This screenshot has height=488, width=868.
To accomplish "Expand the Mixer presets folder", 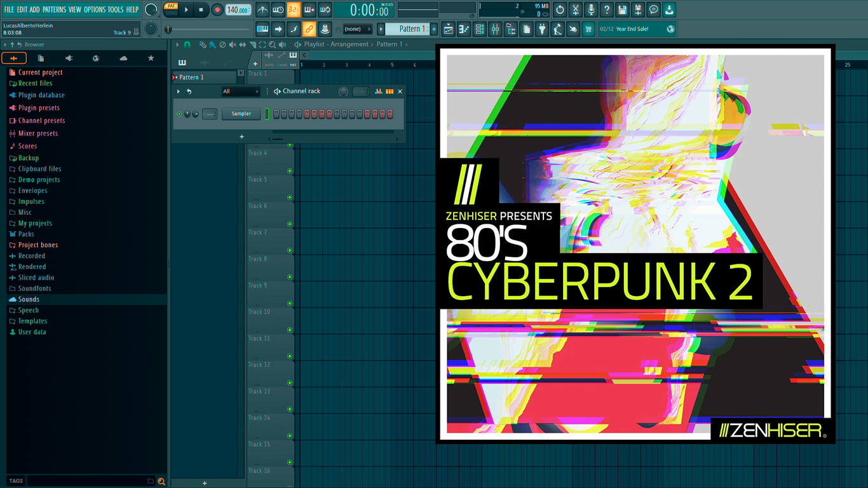I will click(x=38, y=133).
